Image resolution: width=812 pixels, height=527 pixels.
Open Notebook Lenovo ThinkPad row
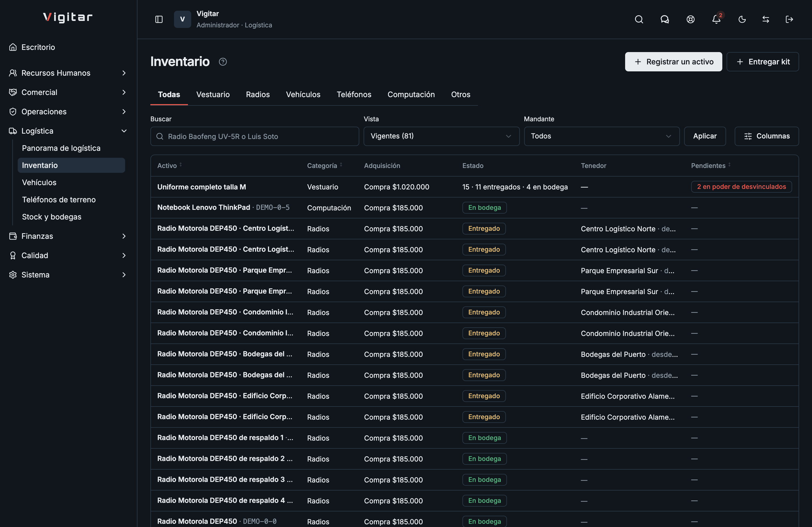pyautogui.click(x=474, y=208)
